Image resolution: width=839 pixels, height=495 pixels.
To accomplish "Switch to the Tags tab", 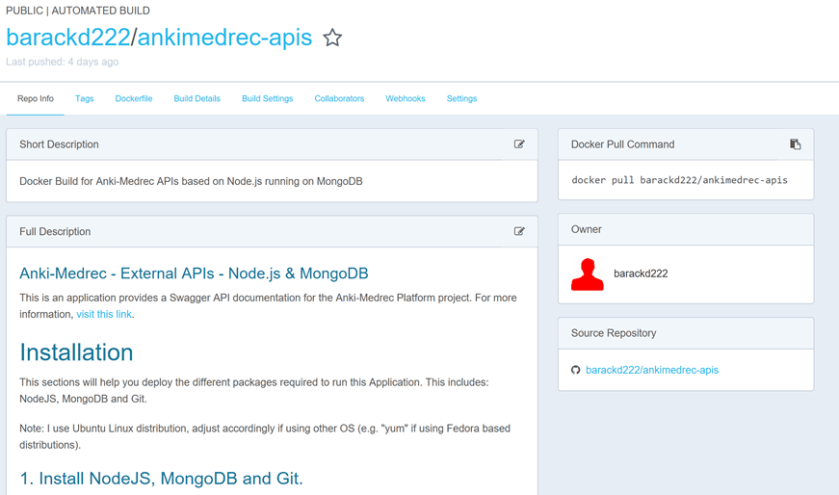I will click(x=84, y=99).
